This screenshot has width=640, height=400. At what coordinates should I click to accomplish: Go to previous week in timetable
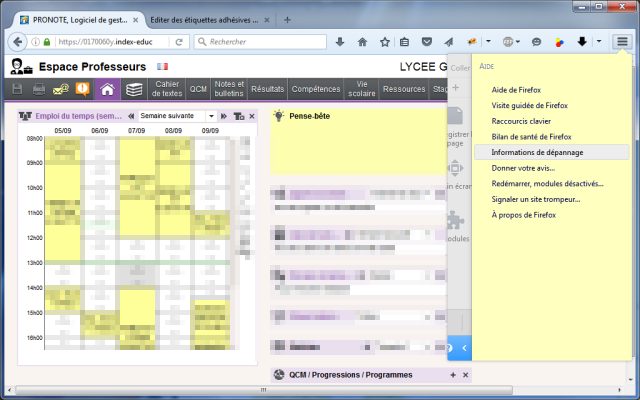point(131,116)
